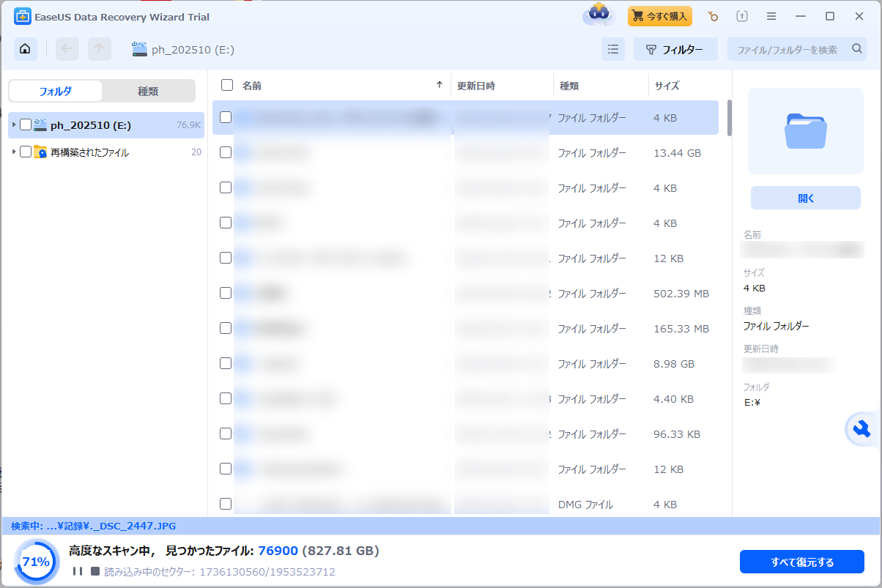Click the 96.33 KB size cell
The width and height of the screenshot is (882, 588).
tap(677, 434)
